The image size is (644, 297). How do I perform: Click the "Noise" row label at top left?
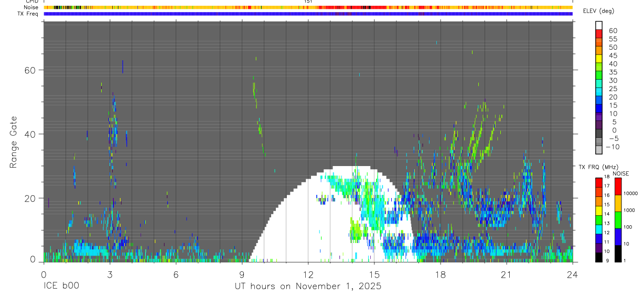(31, 7)
